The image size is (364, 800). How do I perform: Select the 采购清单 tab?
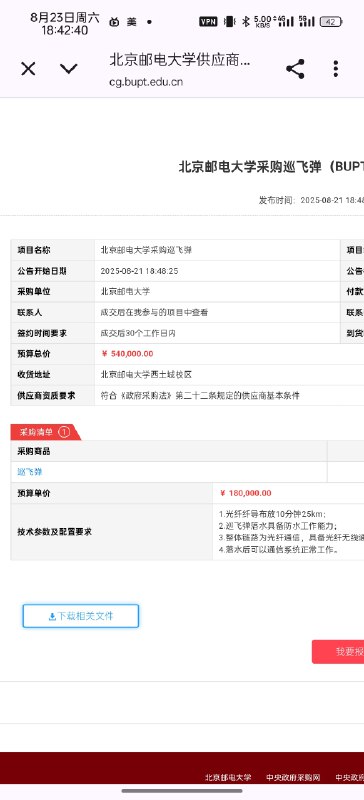pyautogui.click(x=45, y=432)
